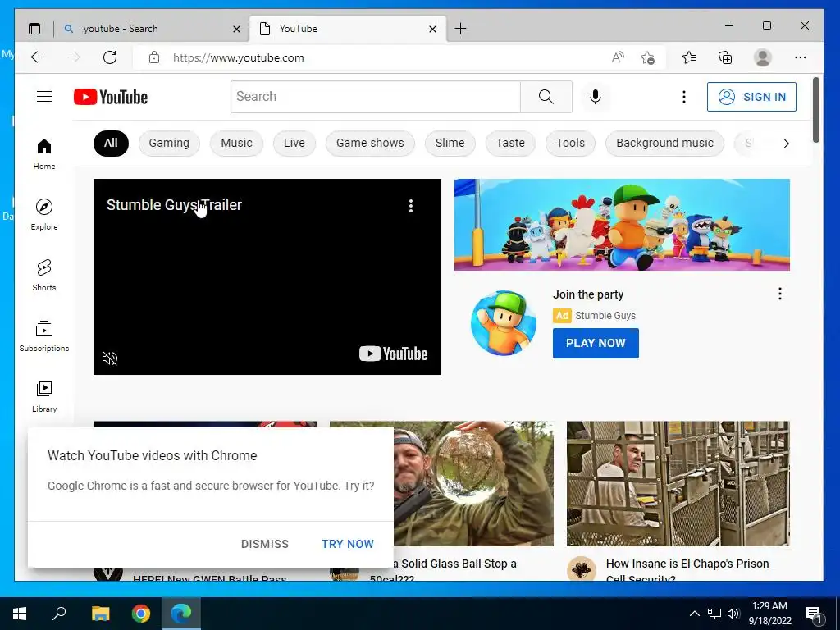Refresh the YouTube page

coord(110,57)
